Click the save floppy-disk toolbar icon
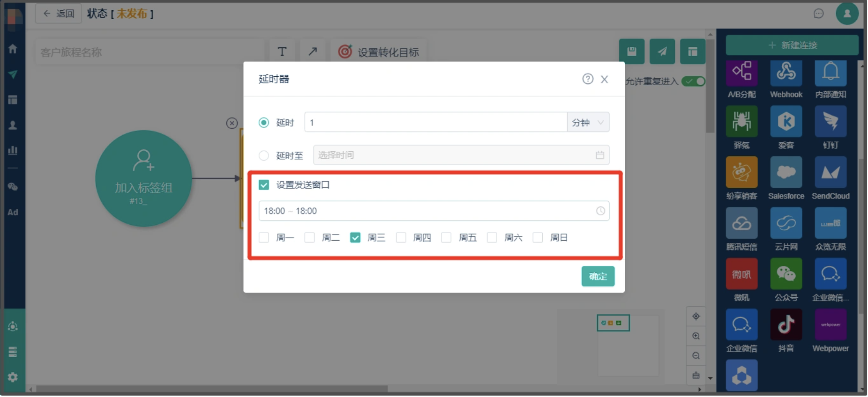Screen dimensions: 868x397 (x=633, y=51)
